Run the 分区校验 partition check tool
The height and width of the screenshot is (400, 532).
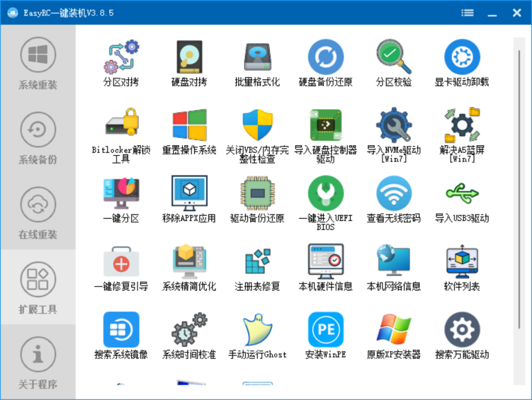pos(394,63)
